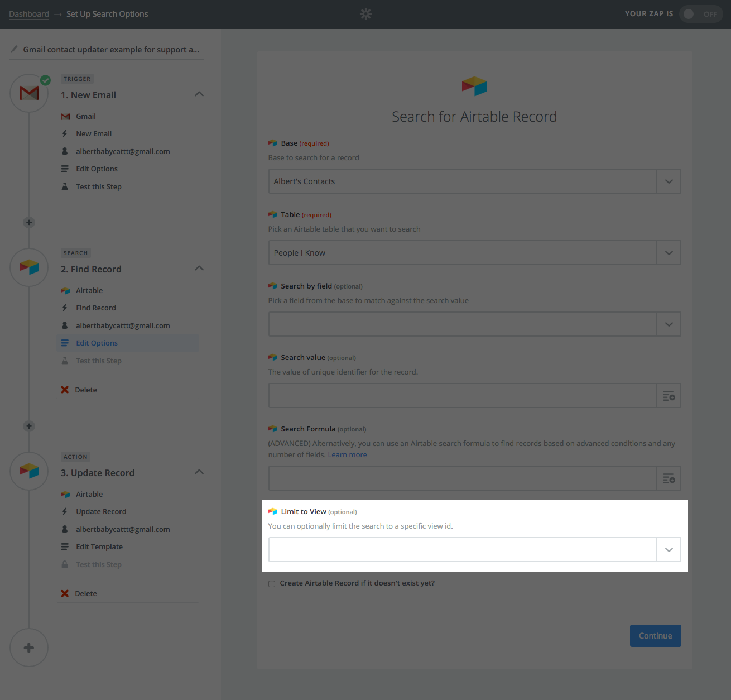Click the red X icon to delete Find Record step
731x700 pixels.
pyautogui.click(x=65, y=390)
